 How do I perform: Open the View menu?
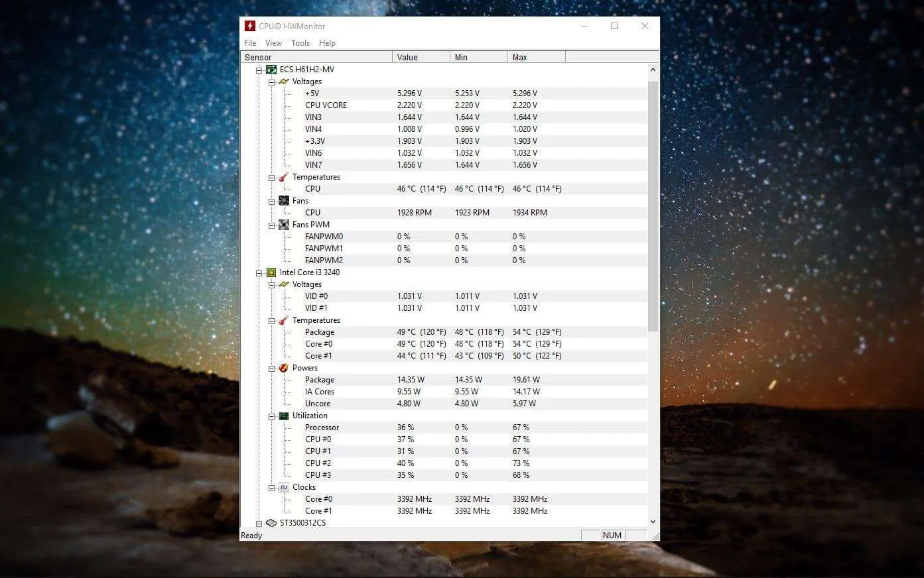(x=273, y=43)
